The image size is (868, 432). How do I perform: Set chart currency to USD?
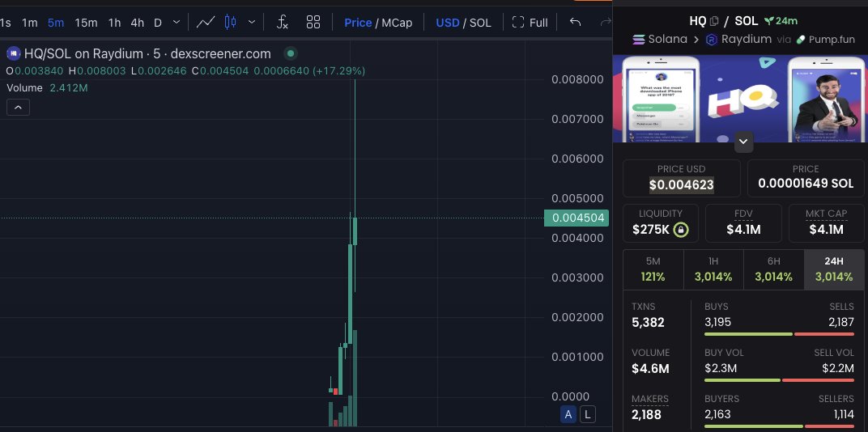click(447, 23)
